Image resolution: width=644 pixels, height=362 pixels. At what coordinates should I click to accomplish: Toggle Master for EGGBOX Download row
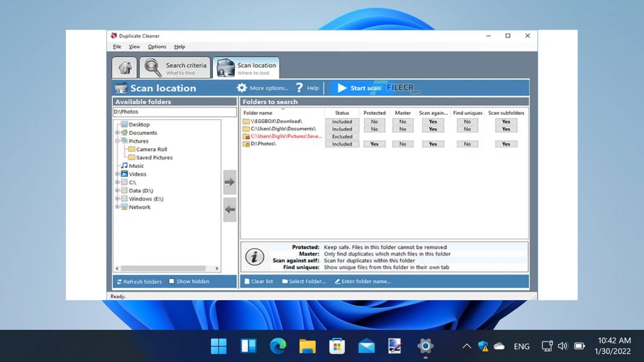click(403, 121)
